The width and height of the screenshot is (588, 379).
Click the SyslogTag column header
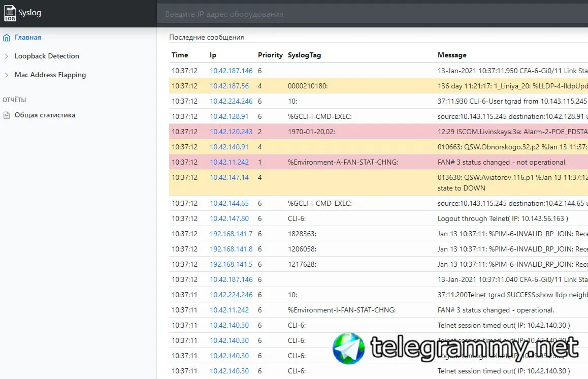304,55
